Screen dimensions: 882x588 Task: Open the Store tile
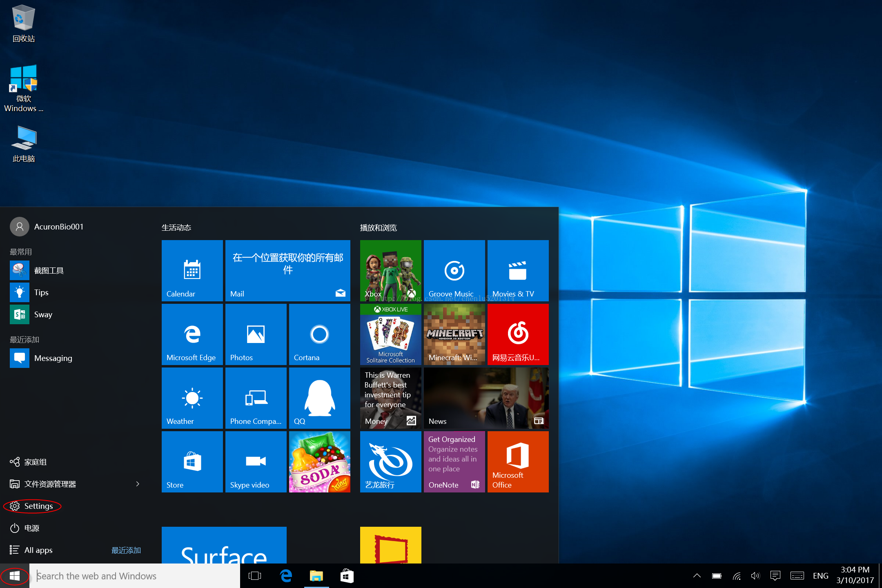click(x=192, y=462)
